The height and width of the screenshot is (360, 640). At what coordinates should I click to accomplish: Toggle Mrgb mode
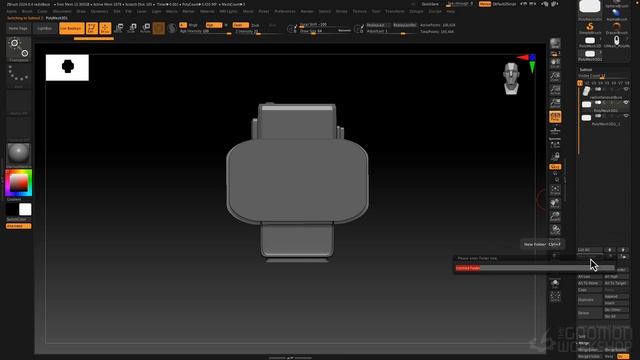[x=193, y=25]
